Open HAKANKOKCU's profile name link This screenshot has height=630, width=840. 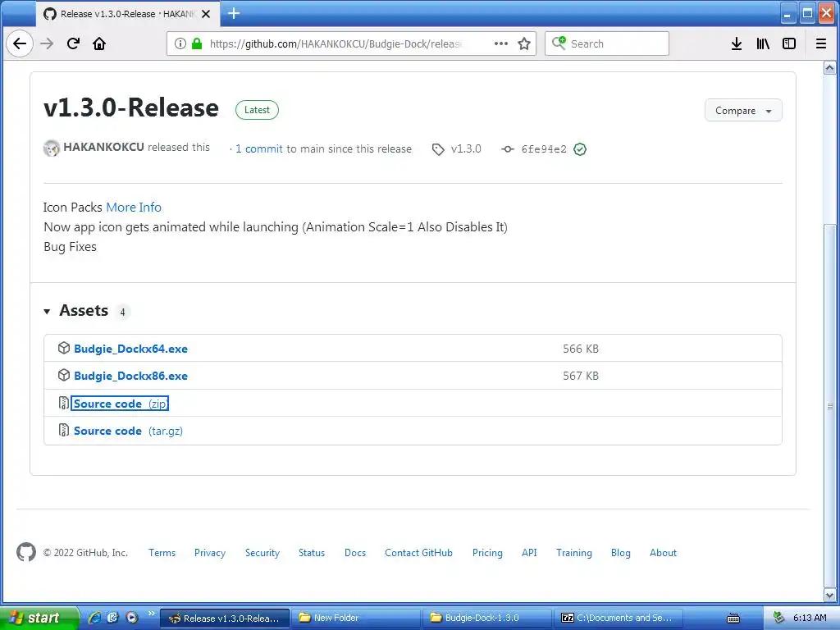pos(103,147)
